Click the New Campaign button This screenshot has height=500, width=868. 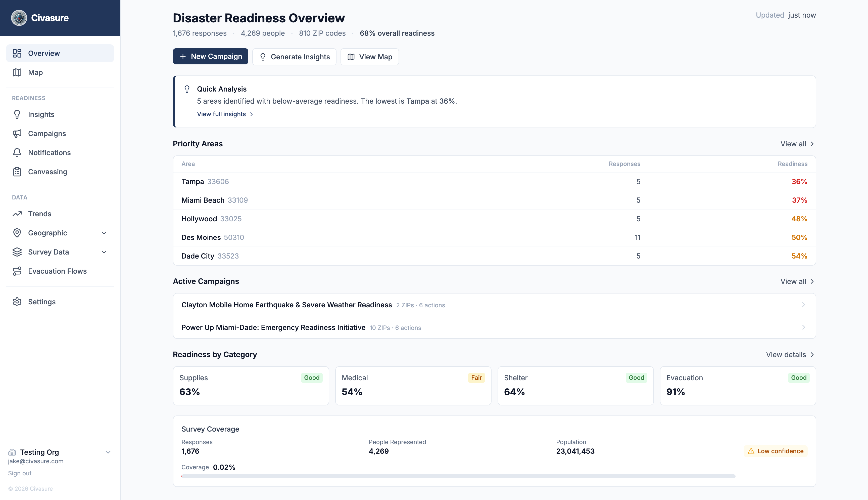pyautogui.click(x=210, y=56)
